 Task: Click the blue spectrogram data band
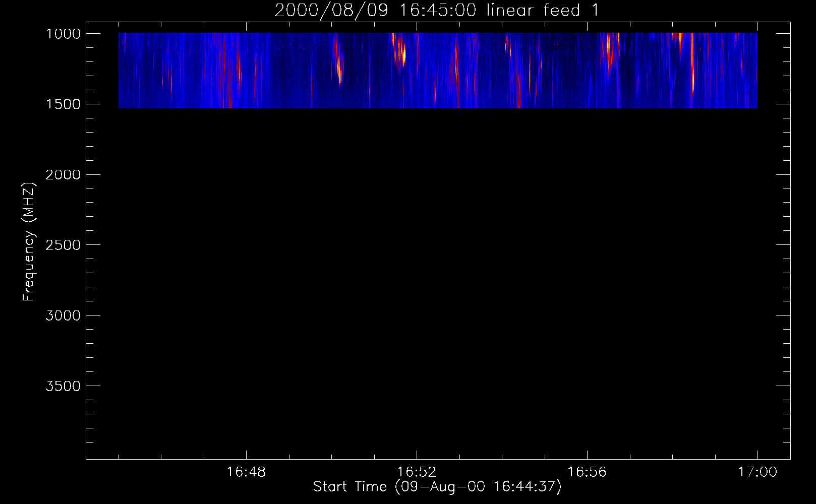coord(438,71)
